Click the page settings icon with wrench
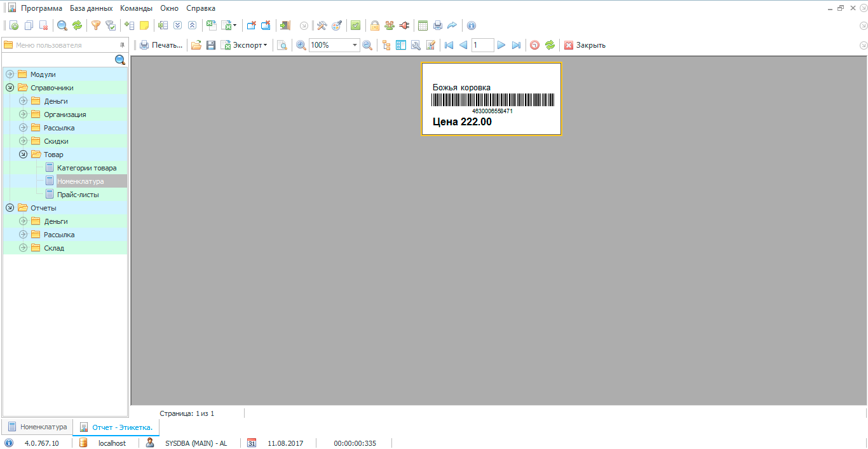Image resolution: width=868 pixels, height=449 pixels. tap(416, 45)
